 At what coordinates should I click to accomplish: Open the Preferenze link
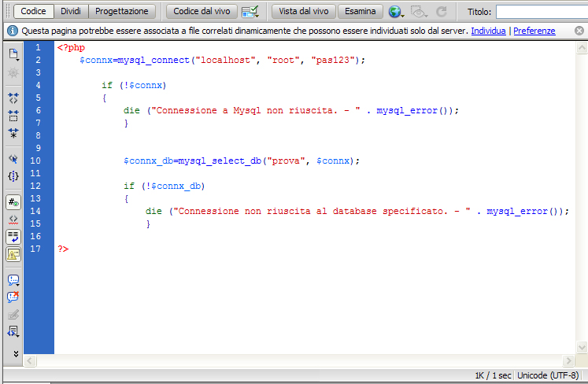pos(534,31)
